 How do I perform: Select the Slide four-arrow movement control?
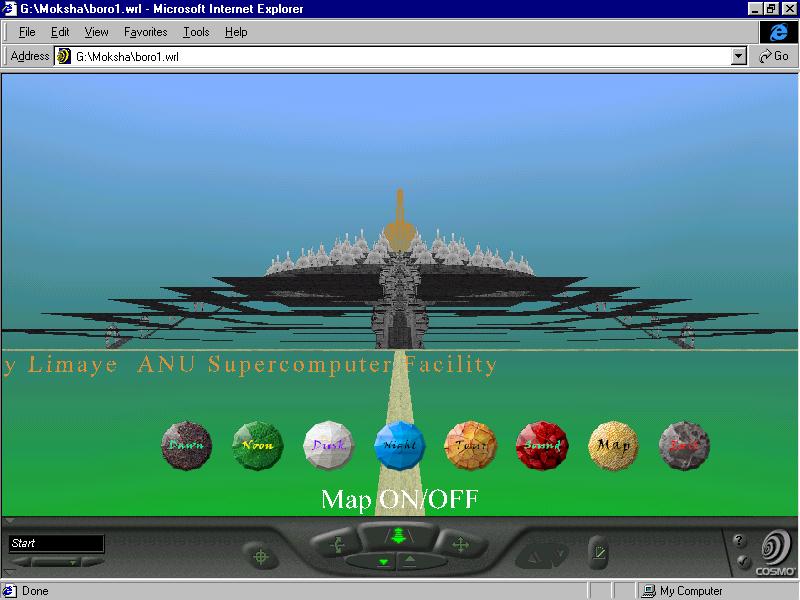[459, 545]
